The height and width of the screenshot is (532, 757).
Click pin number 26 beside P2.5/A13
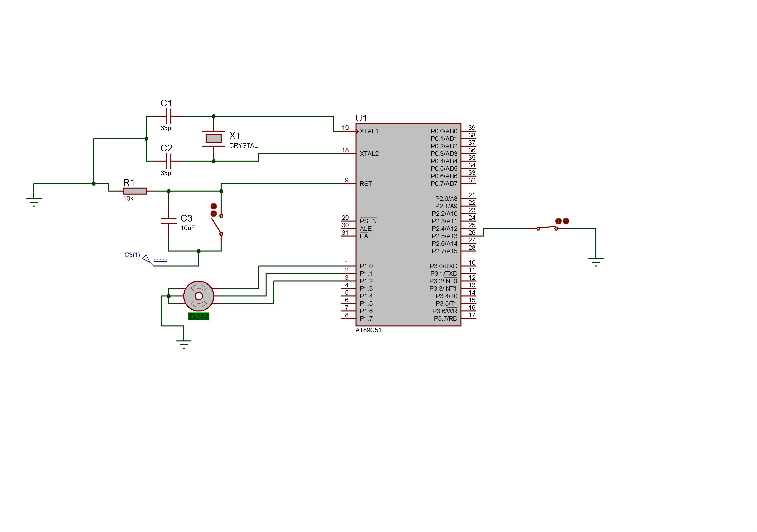tap(472, 232)
